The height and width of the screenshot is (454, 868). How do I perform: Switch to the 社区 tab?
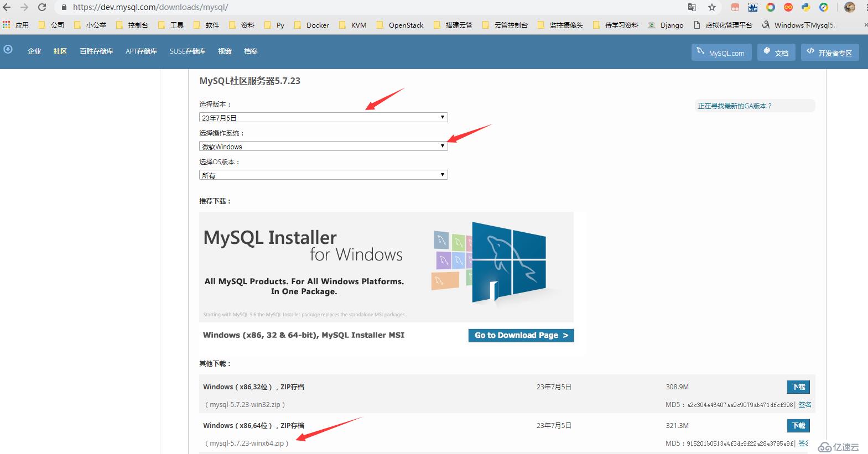click(60, 51)
